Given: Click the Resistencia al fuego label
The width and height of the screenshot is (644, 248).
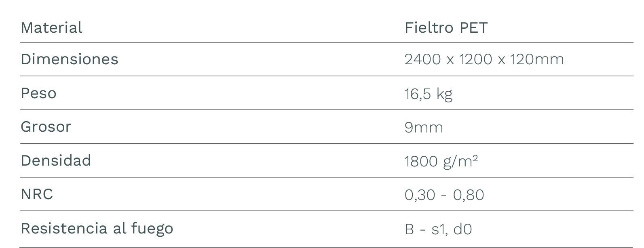Looking at the screenshot, I should (x=97, y=228).
